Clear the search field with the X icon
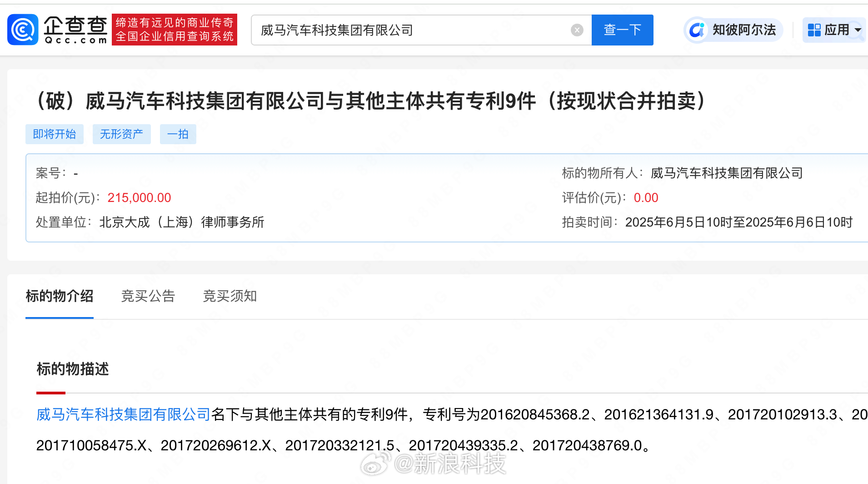This screenshot has width=868, height=484. pos(577,30)
